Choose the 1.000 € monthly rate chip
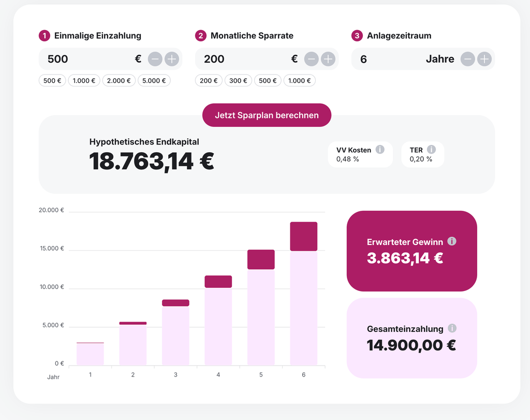Viewport: 530px width, 420px height. pyautogui.click(x=299, y=80)
